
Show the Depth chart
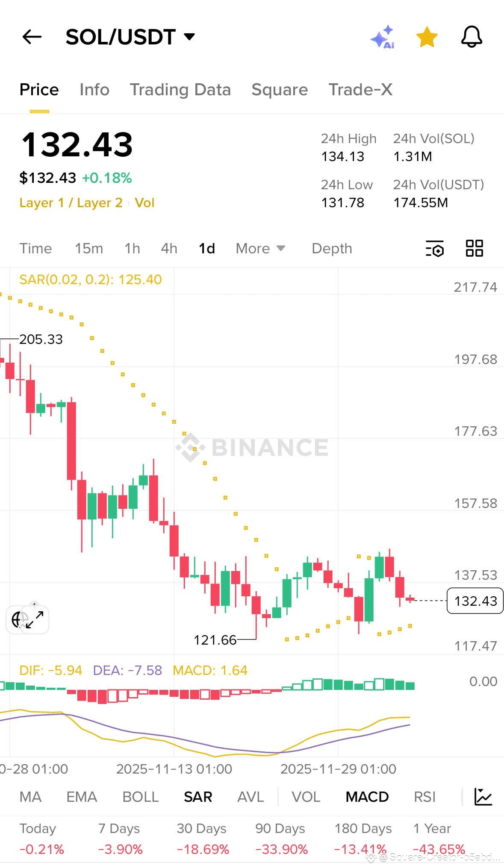pyautogui.click(x=332, y=249)
